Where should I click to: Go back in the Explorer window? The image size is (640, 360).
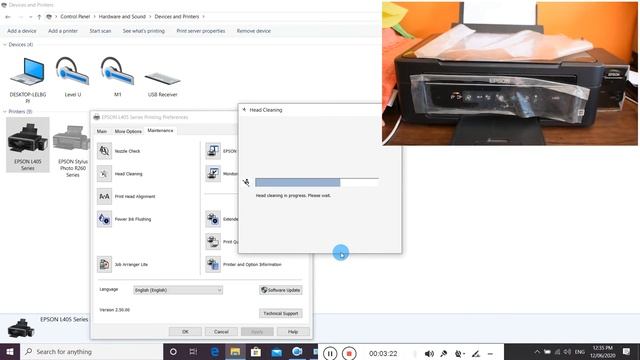point(8,17)
